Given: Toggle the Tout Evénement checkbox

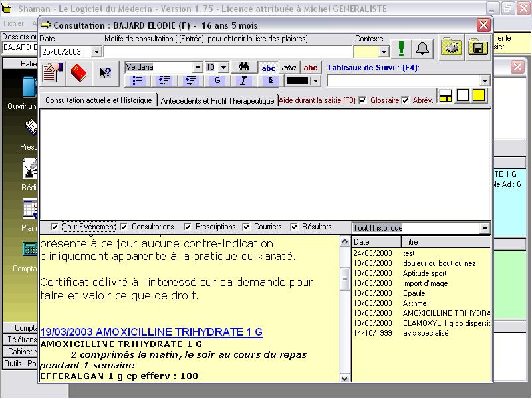Looking at the screenshot, I should click(x=55, y=227).
